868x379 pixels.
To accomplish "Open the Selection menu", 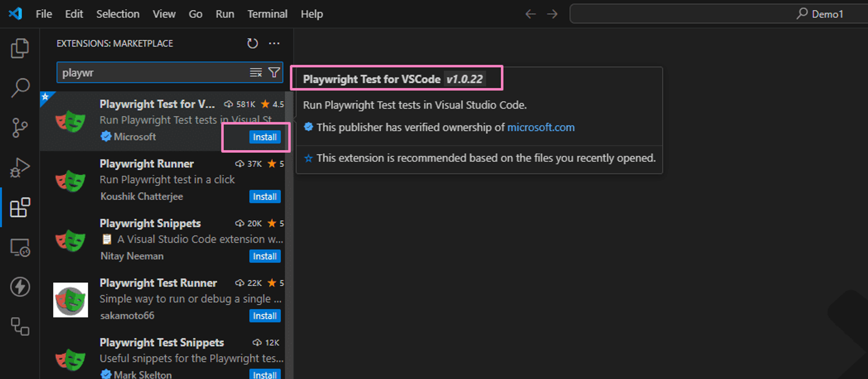I will point(118,14).
